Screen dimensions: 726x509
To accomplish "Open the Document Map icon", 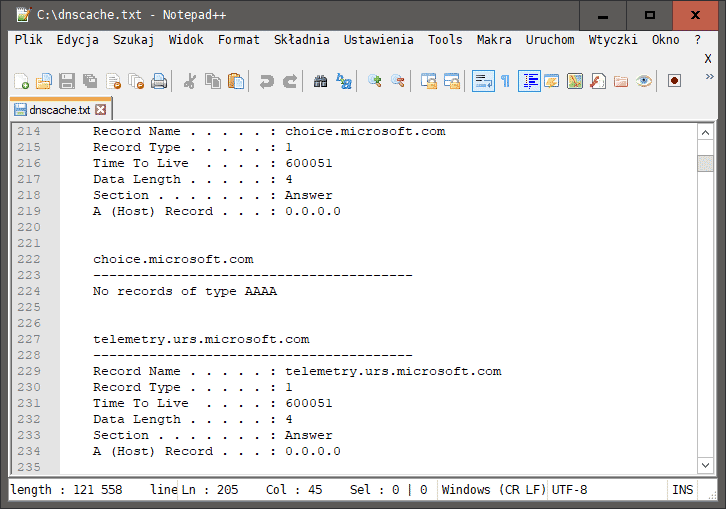I will pyautogui.click(x=575, y=81).
